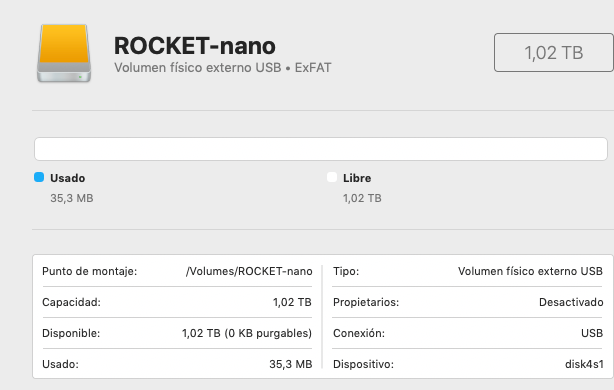
Task: Click the Usado legend label
Action: [67, 178]
